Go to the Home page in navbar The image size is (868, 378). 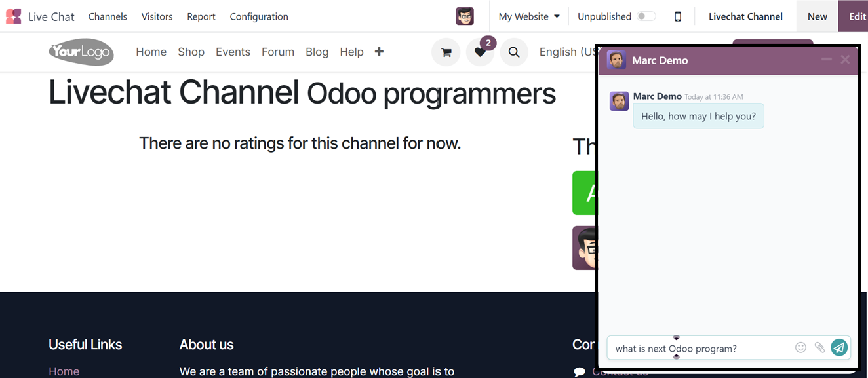click(151, 52)
